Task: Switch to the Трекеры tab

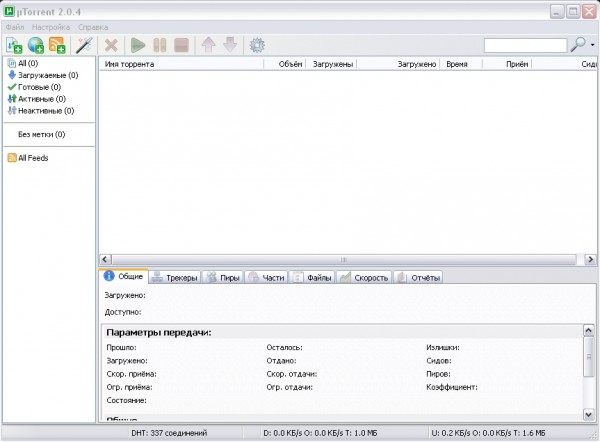Action: pyautogui.click(x=174, y=278)
